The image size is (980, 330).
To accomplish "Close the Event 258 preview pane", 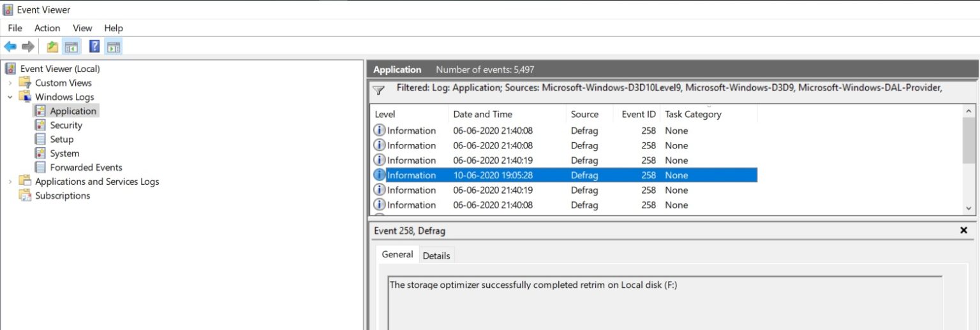I will [x=963, y=231].
